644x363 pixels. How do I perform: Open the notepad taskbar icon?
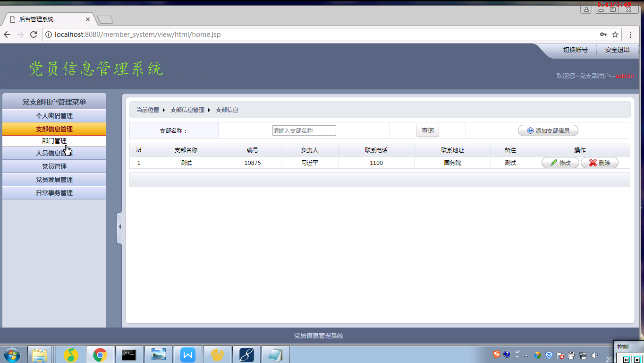275,354
